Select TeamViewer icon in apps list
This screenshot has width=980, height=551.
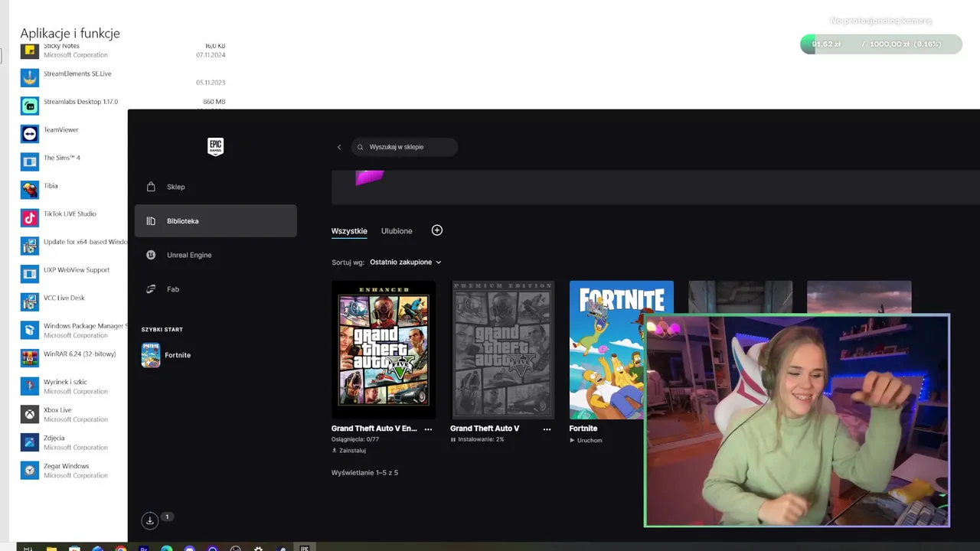(x=29, y=134)
